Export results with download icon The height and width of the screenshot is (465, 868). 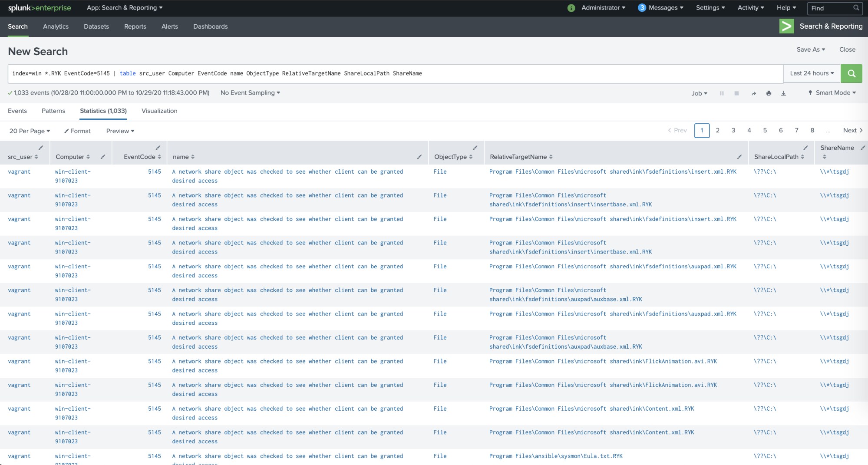pyautogui.click(x=783, y=93)
